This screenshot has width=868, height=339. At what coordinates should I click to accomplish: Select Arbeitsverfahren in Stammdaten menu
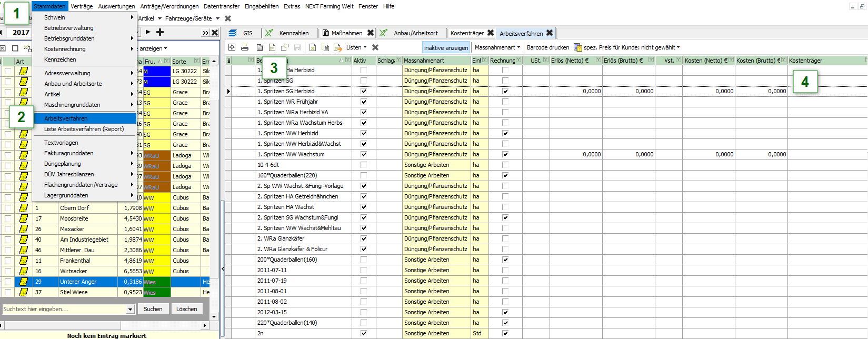(x=66, y=118)
